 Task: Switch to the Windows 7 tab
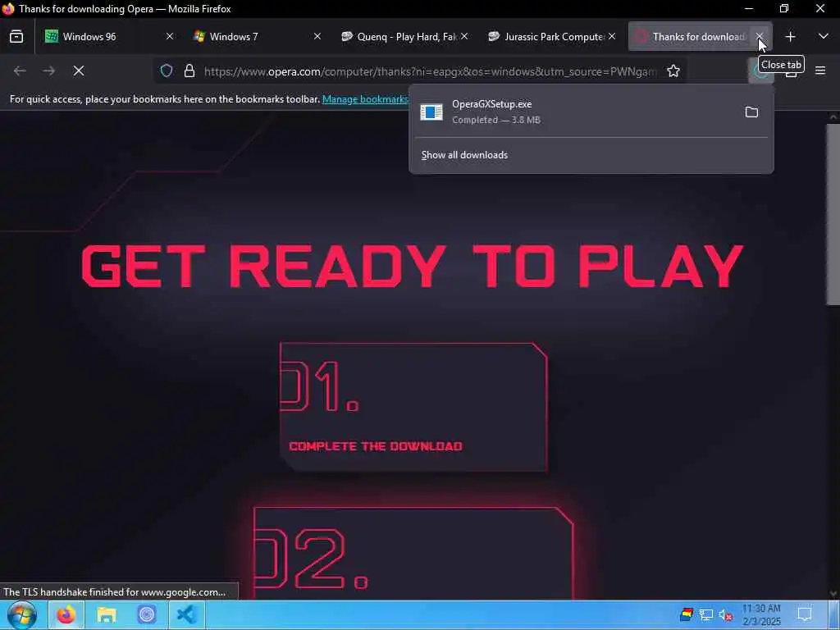(x=256, y=36)
